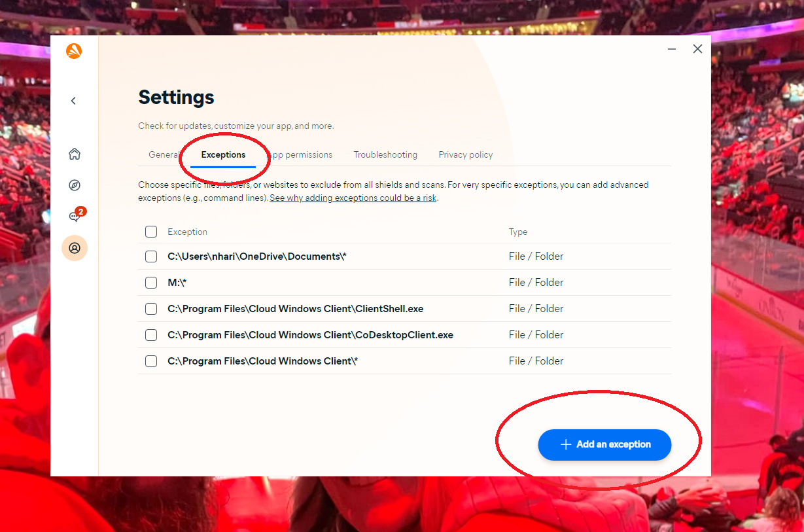Select the CoDesktopClient.exe exception checkbox
Screen dimensions: 804x532
(151, 335)
